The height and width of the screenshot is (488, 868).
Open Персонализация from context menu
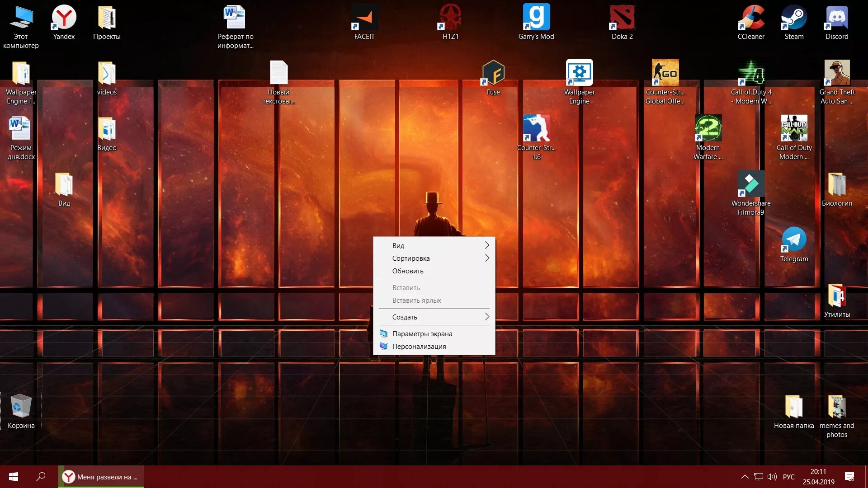tap(434, 346)
